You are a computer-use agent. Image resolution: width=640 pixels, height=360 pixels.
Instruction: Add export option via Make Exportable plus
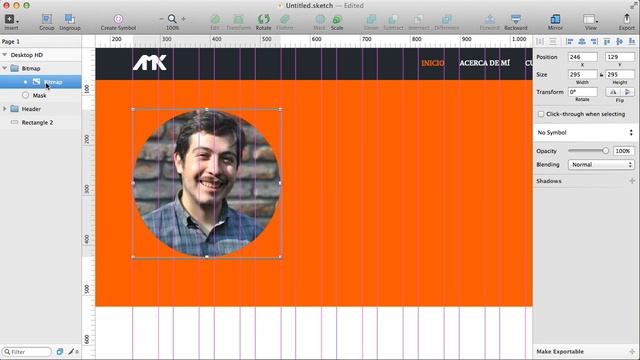pos(632,351)
